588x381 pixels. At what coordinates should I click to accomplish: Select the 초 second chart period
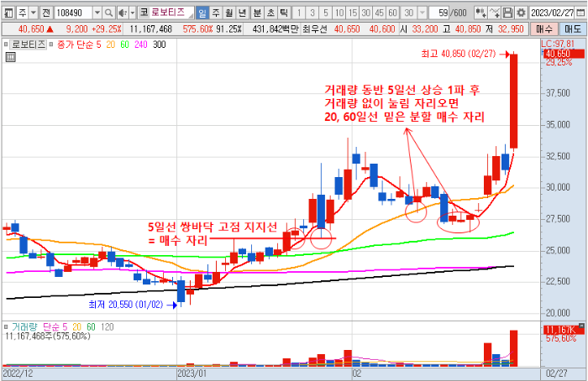pyautogui.click(x=270, y=13)
